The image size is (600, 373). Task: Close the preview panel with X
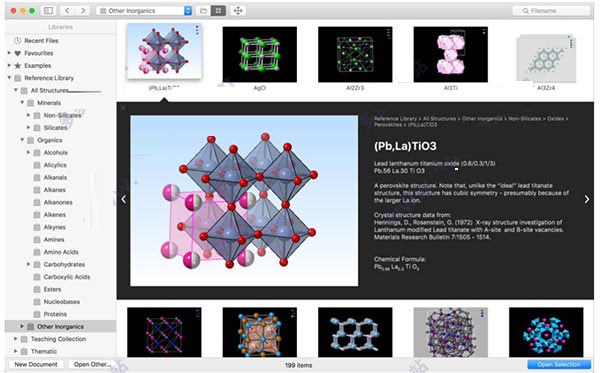123,108
